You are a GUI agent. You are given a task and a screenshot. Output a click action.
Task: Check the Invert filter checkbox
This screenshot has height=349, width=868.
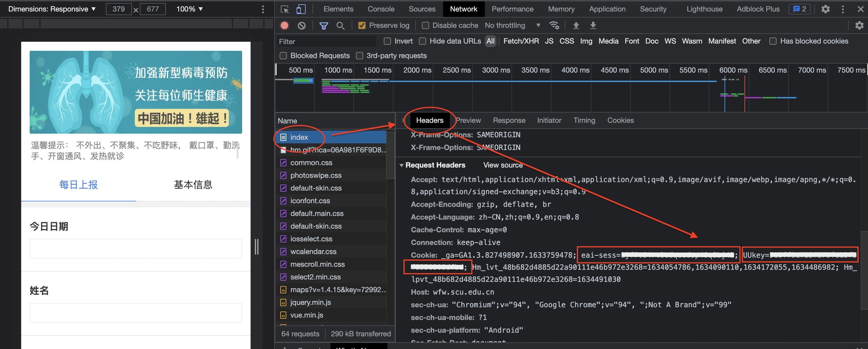(387, 41)
